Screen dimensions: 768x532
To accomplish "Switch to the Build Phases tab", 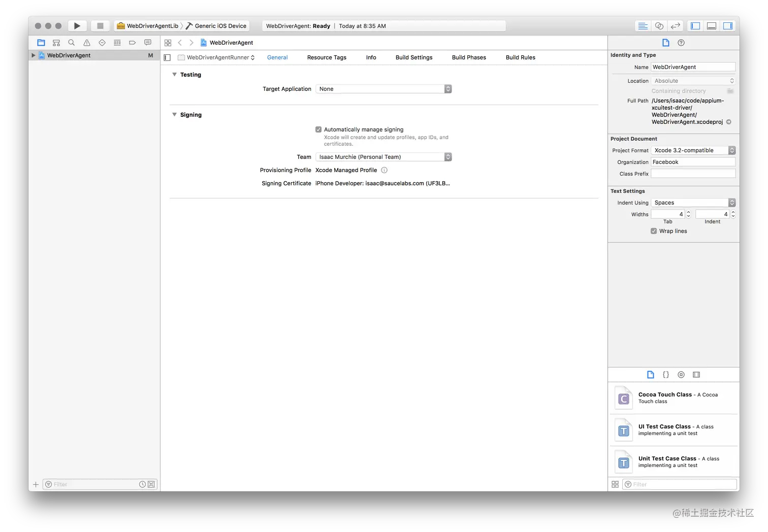I will (469, 58).
